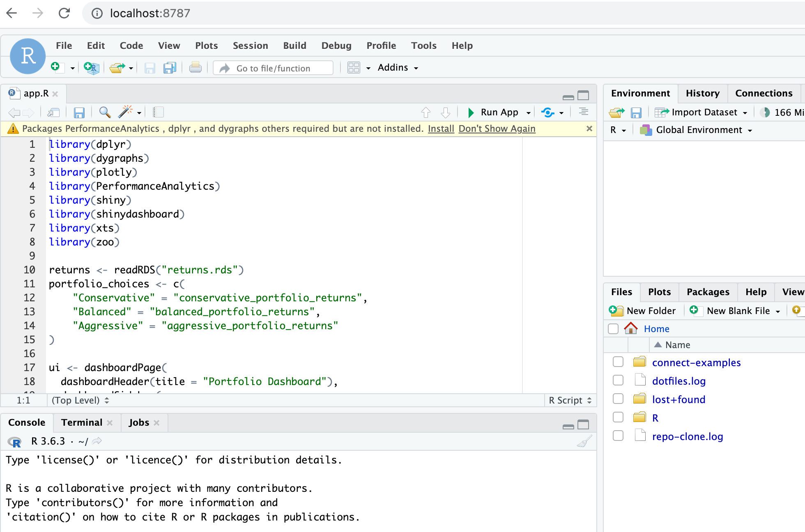Select the History tab
Screen dimensions: 805x532
coord(703,93)
